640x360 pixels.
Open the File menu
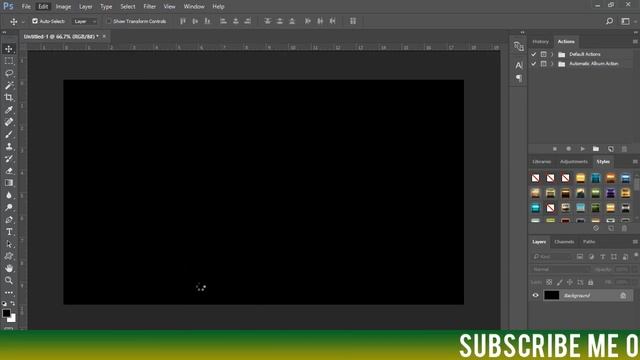click(26, 7)
